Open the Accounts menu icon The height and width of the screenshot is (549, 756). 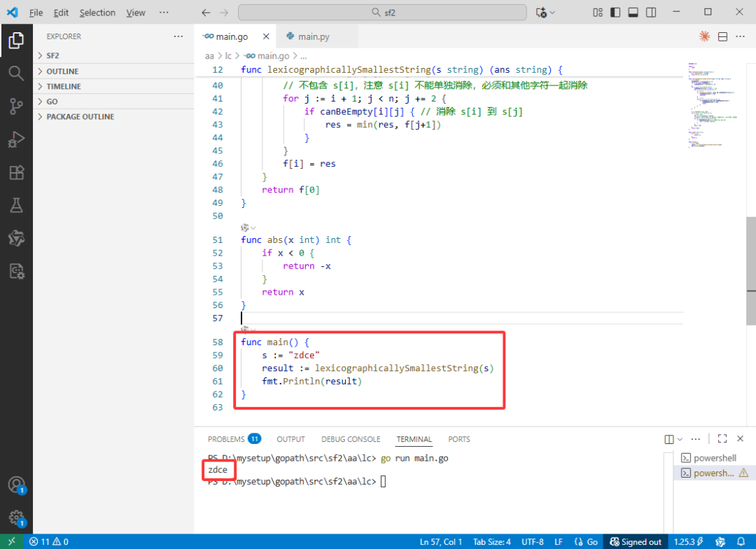click(16, 485)
